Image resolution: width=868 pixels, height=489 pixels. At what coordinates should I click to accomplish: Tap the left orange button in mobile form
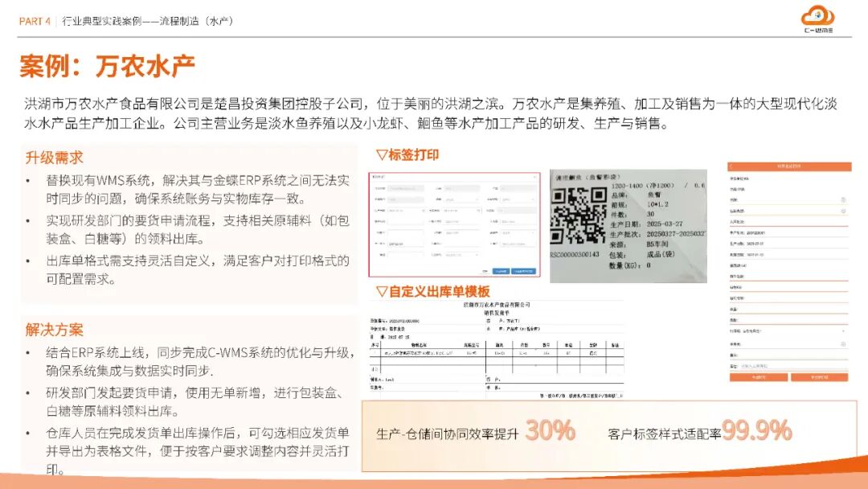[759, 377]
